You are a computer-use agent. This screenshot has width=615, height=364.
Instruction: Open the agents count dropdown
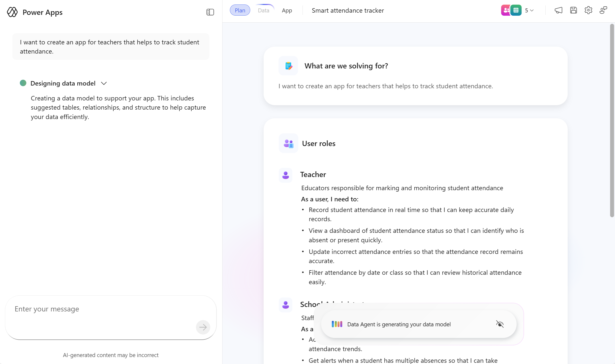[529, 10]
